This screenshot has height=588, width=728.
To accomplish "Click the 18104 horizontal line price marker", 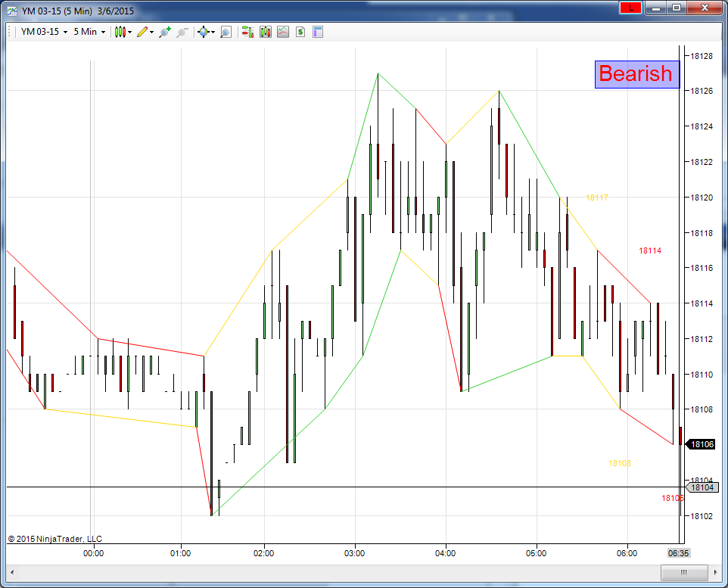I will tap(702, 487).
